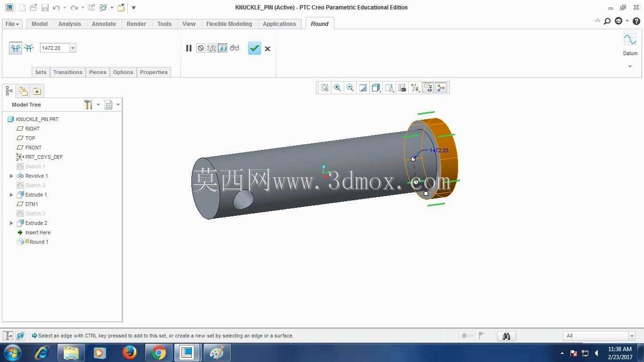Viewport: 644px width, 362px height.
Task: Open the File menu
Action: 12,24
